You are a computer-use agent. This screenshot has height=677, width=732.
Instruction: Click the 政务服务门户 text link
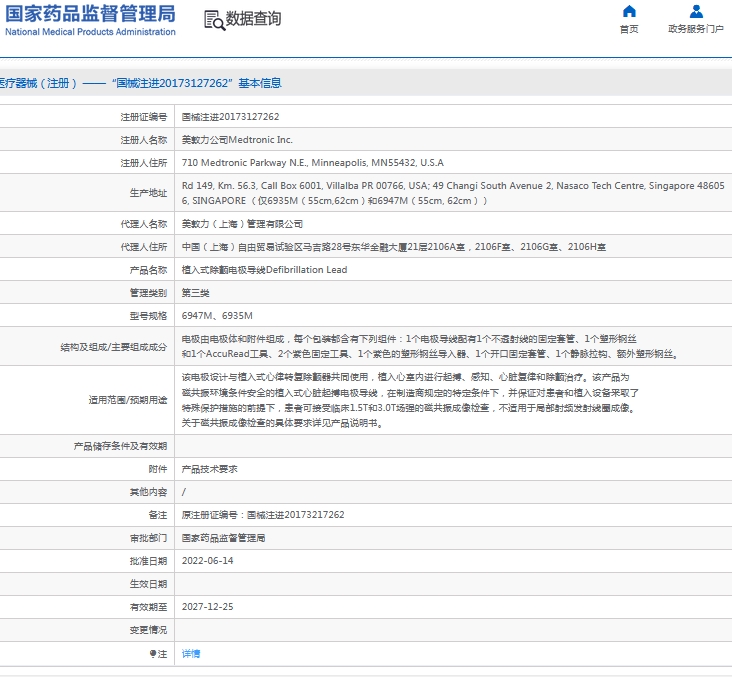tap(696, 29)
